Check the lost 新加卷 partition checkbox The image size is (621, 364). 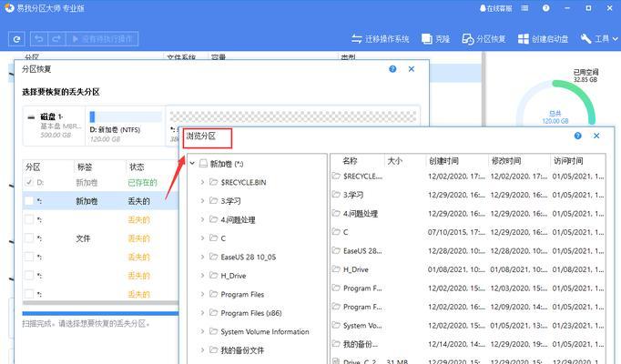tap(29, 201)
